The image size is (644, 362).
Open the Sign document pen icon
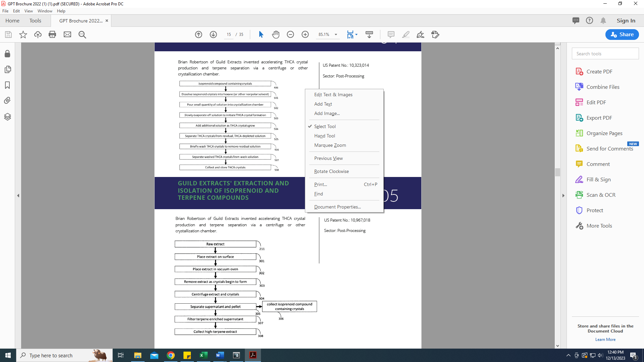(420, 35)
